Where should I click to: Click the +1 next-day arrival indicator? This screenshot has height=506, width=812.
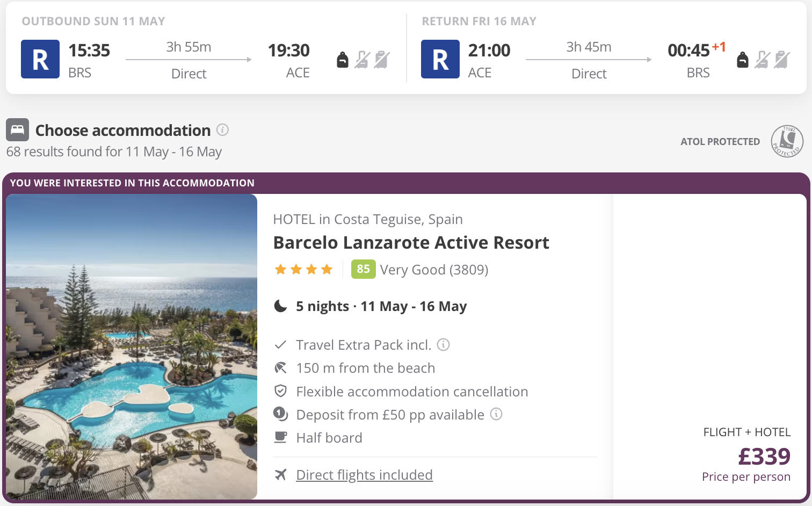tap(719, 47)
